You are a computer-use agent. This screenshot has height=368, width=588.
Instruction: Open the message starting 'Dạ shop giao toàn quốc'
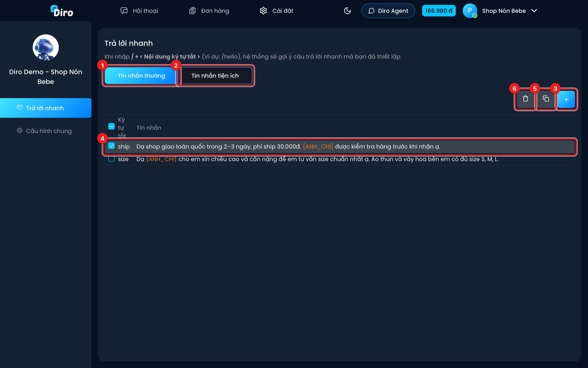coord(288,147)
